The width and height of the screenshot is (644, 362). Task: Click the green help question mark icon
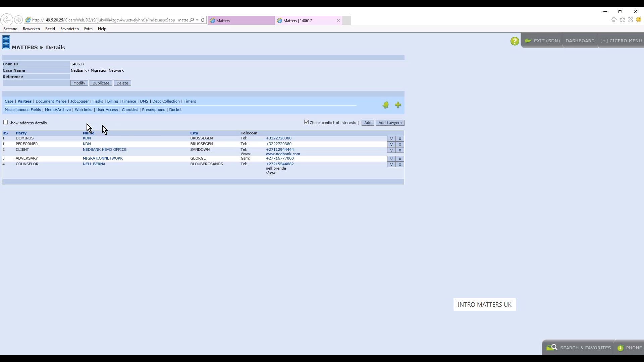(515, 41)
